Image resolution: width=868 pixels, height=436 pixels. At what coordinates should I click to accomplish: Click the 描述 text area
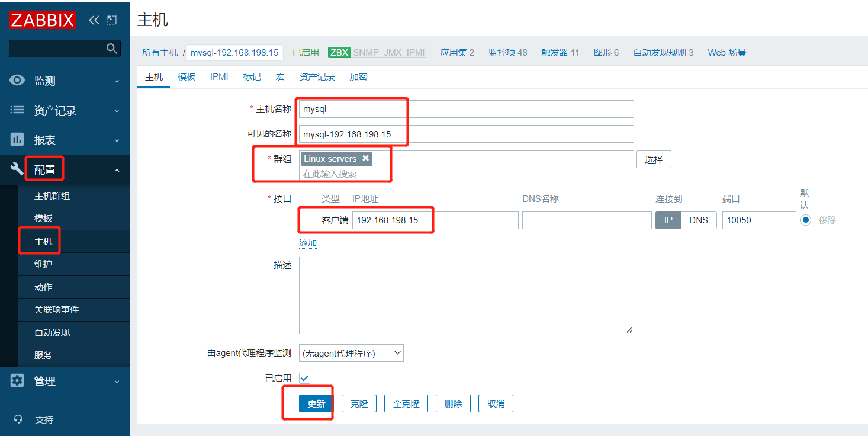pos(467,295)
